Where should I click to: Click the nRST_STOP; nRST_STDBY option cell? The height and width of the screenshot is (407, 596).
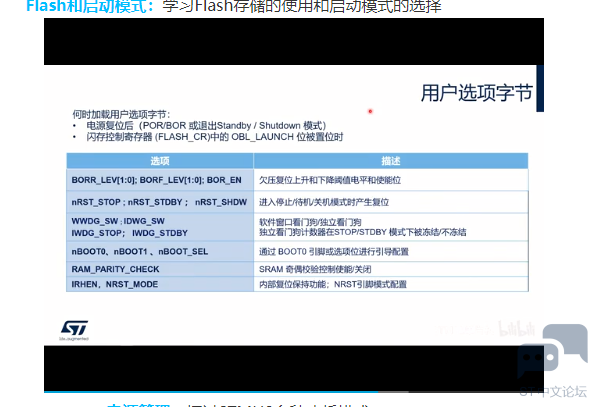click(x=159, y=202)
